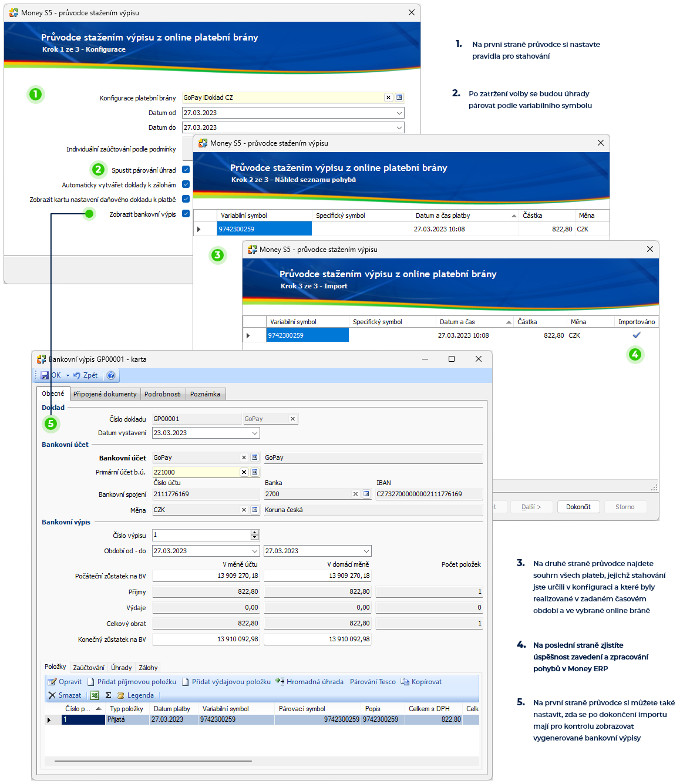Viewport: 700px width, 784px height.
Task: Open lookup list for Banka 2700
Action: click(366, 494)
